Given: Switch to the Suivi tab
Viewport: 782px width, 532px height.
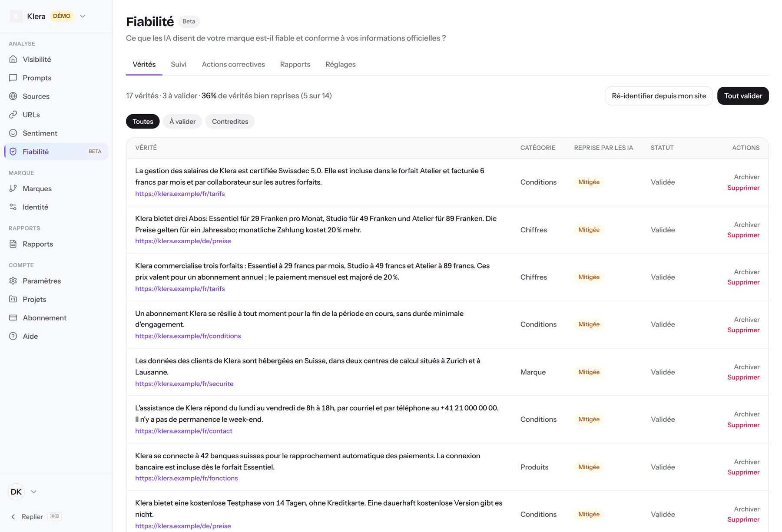Looking at the screenshot, I should tap(179, 64).
